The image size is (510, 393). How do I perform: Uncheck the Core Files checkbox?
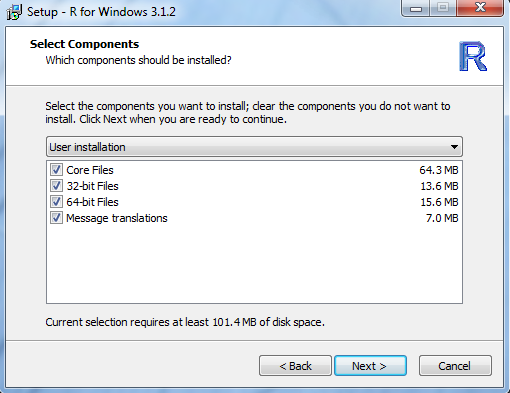point(56,170)
